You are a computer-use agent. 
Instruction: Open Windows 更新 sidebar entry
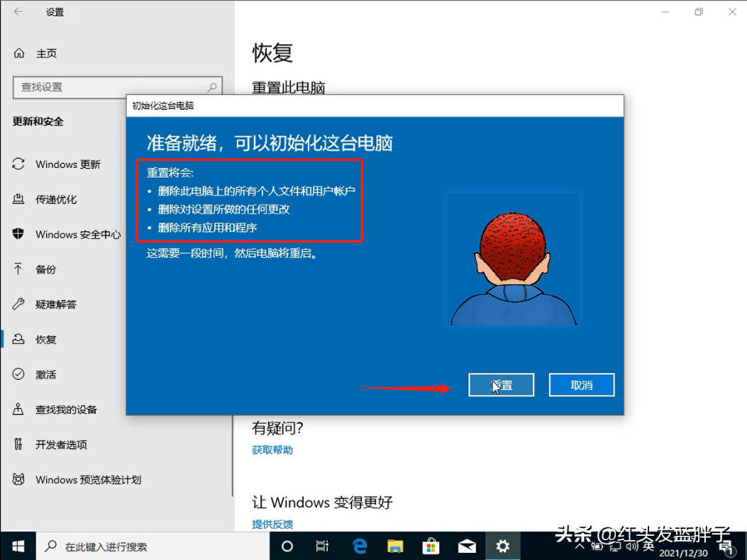point(67,164)
